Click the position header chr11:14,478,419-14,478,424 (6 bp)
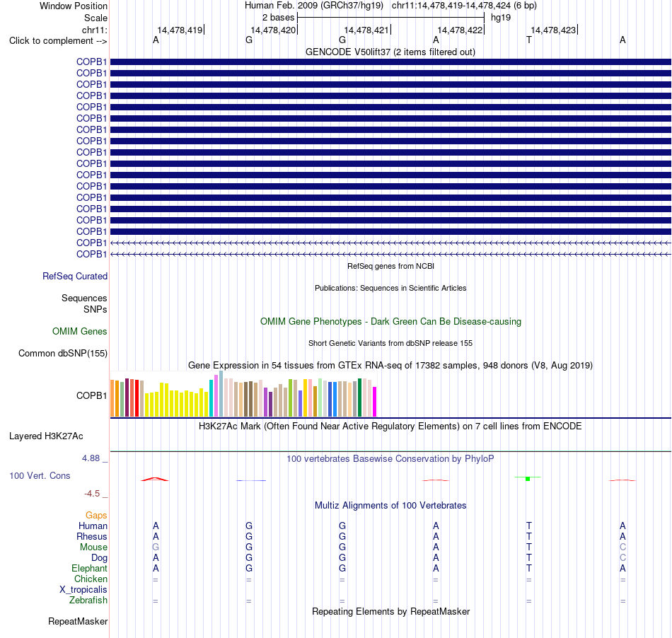Image resolution: width=672 pixels, height=638 pixels. point(464,6)
